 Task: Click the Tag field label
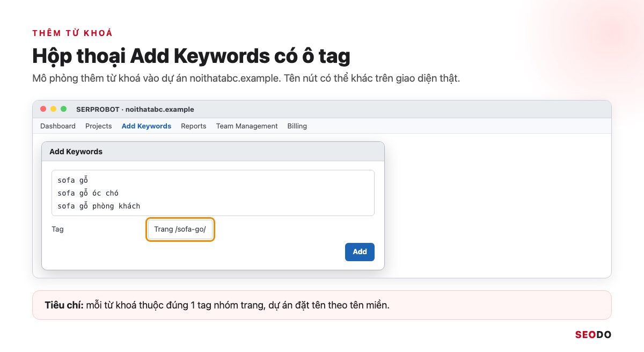57,229
